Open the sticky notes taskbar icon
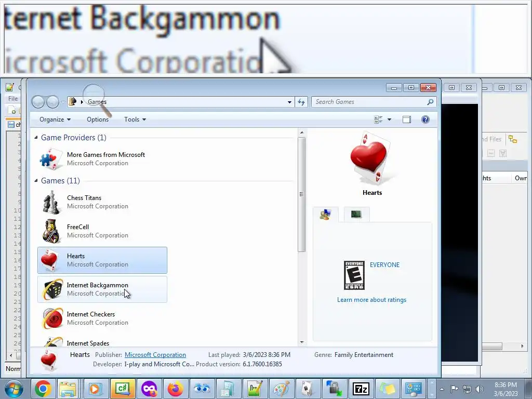 tap(387, 389)
